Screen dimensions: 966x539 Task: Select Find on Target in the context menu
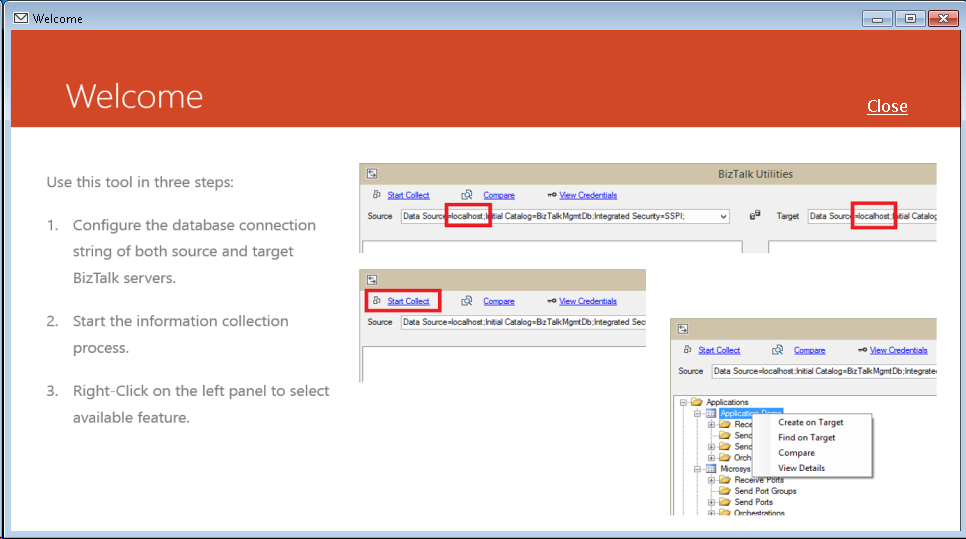pos(806,437)
